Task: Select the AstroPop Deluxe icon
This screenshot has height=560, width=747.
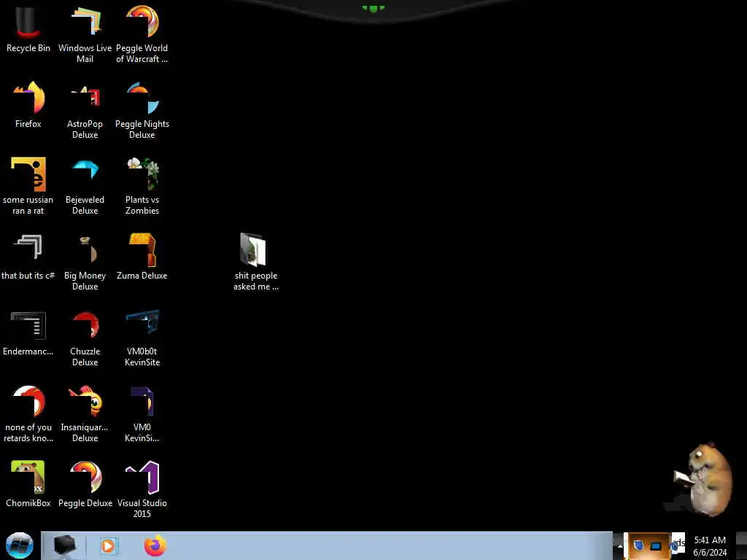Action: coord(85,111)
